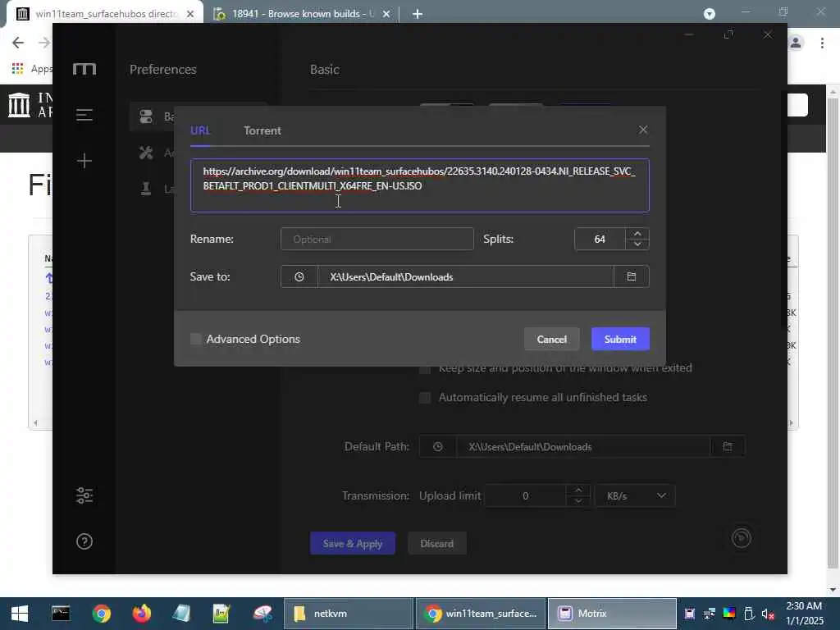Viewport: 840px width, 630px height.
Task: Click the plus icon to add a task
Action: tap(84, 161)
